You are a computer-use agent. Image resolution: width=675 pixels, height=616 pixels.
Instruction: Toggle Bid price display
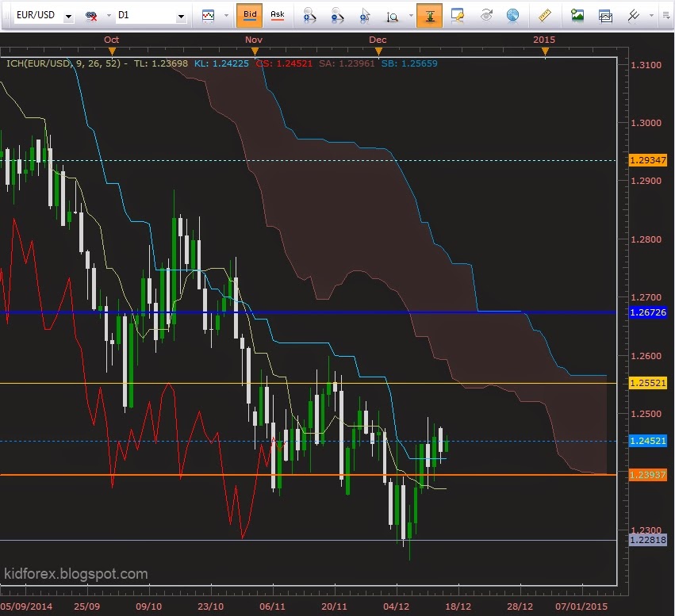(250, 16)
